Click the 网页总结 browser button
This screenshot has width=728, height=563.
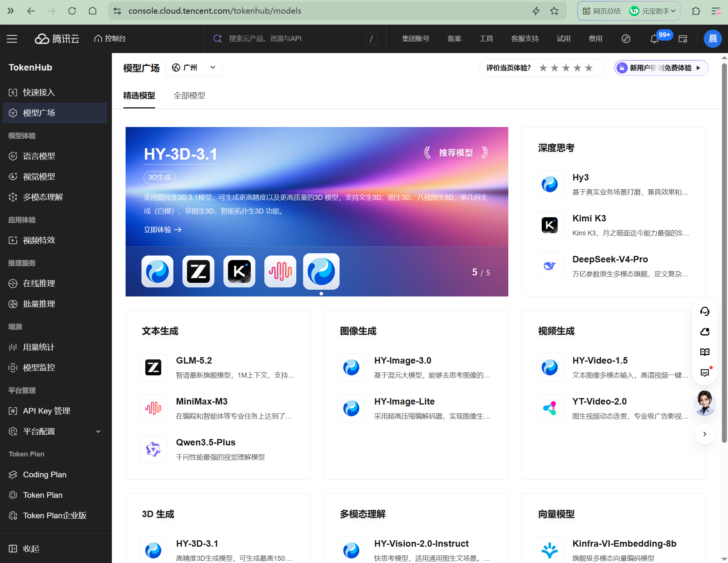602,11
